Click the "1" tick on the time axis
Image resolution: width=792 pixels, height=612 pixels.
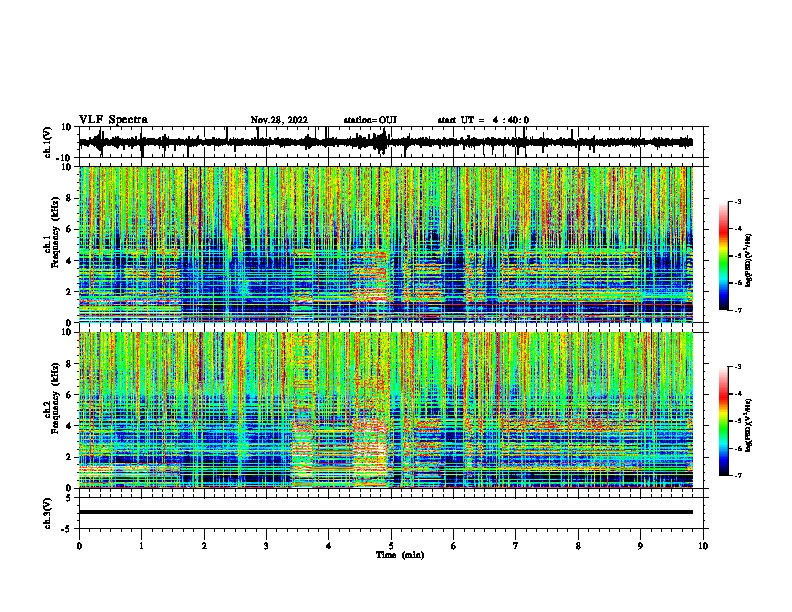pyautogui.click(x=141, y=546)
